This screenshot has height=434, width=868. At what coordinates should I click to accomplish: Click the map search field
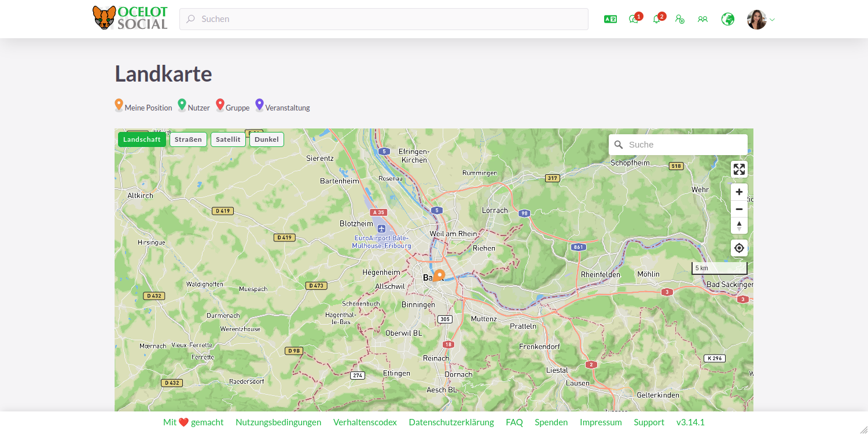[x=677, y=144]
